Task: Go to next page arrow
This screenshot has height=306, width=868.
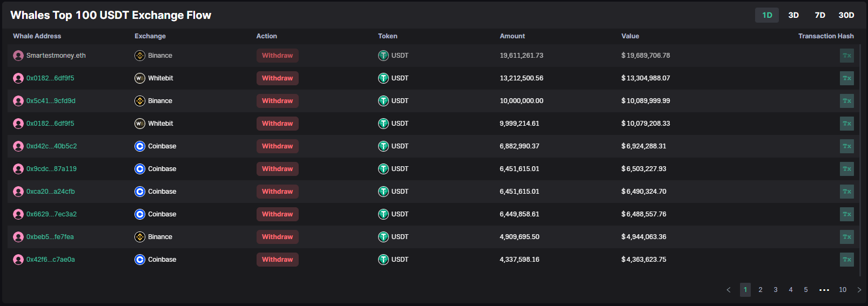Action: click(859, 290)
